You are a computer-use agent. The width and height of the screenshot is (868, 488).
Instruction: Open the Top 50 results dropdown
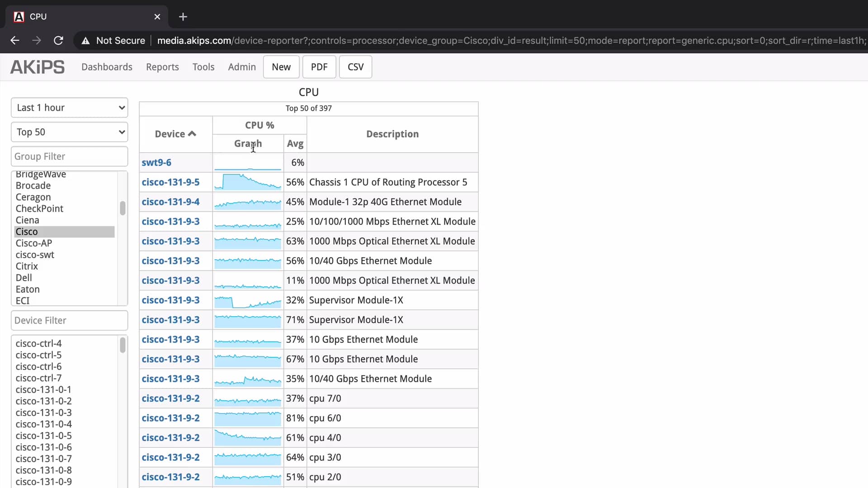[x=69, y=131]
